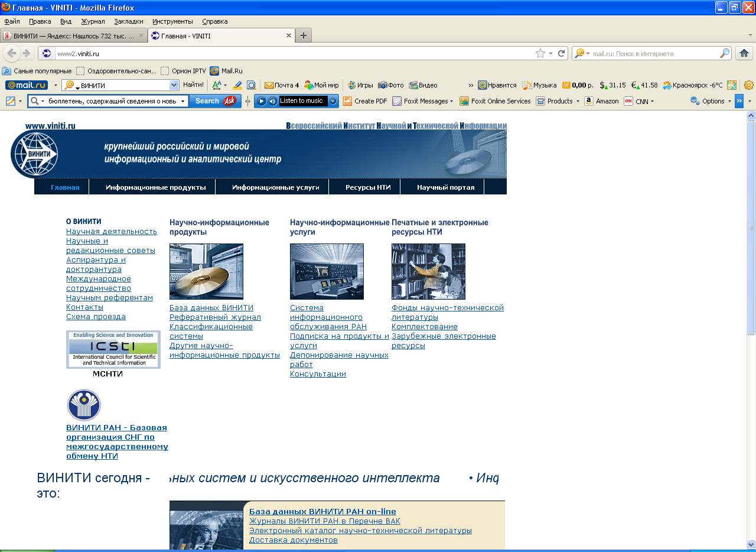Open Mail.ru toolbar settings gear
Image resolution: width=756 pixels, height=552 pixels.
click(x=749, y=85)
